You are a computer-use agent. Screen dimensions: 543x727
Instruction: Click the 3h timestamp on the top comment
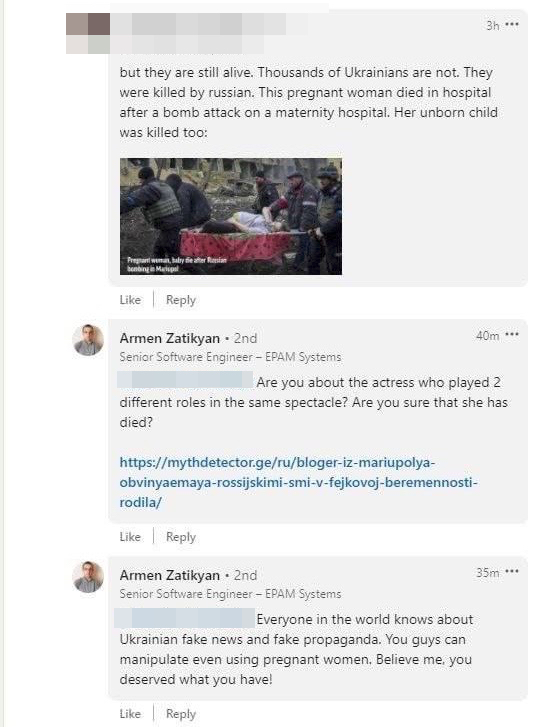(x=492, y=26)
